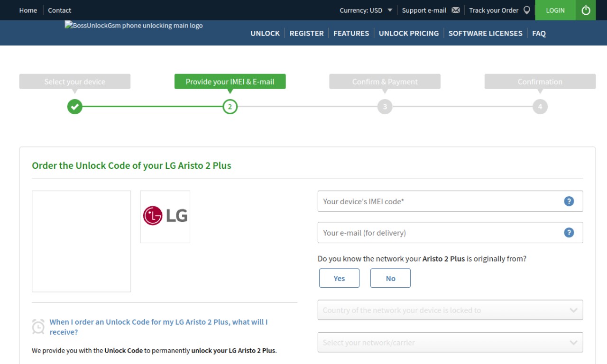
Task: Click the Track your Order location pin icon
Action: 526,10
